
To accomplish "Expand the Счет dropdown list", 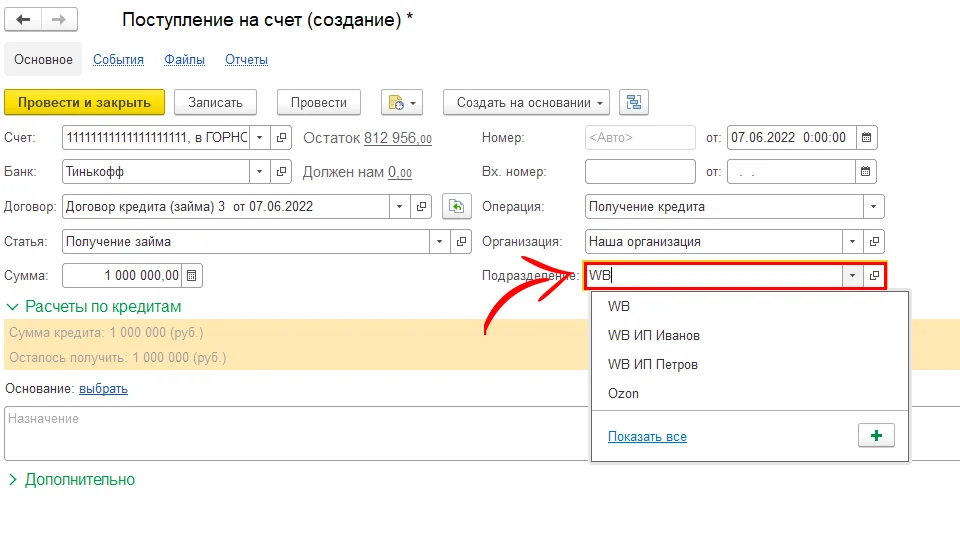I will 260,138.
